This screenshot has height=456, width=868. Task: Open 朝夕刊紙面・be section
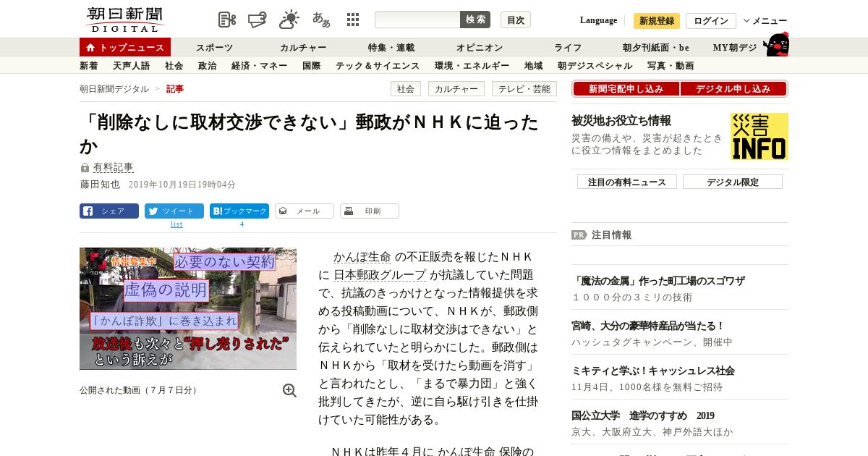pos(656,48)
